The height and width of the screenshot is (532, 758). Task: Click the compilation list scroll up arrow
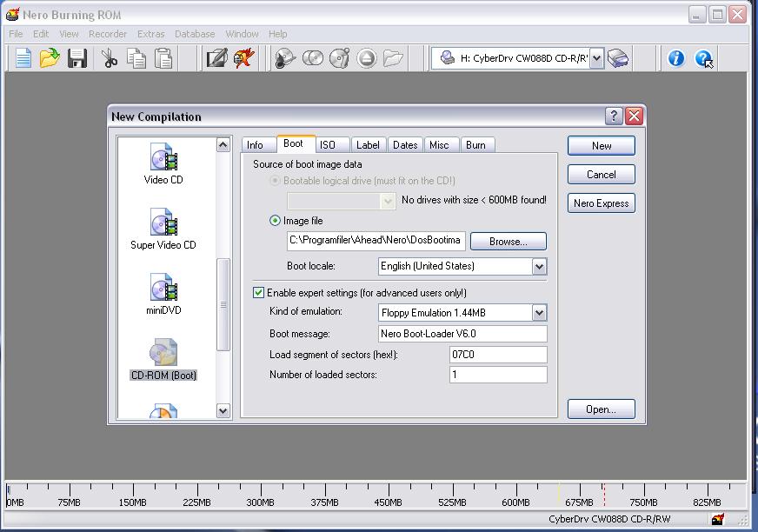click(x=223, y=144)
